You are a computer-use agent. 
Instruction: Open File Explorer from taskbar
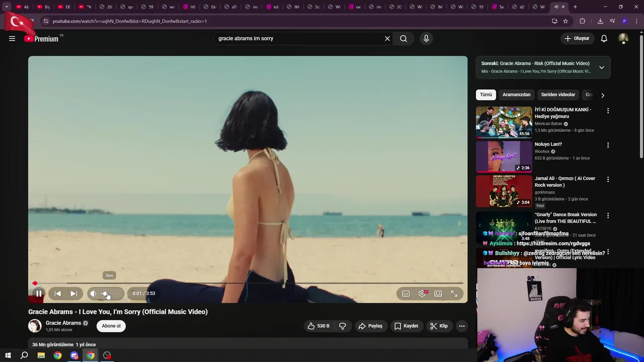point(41,355)
